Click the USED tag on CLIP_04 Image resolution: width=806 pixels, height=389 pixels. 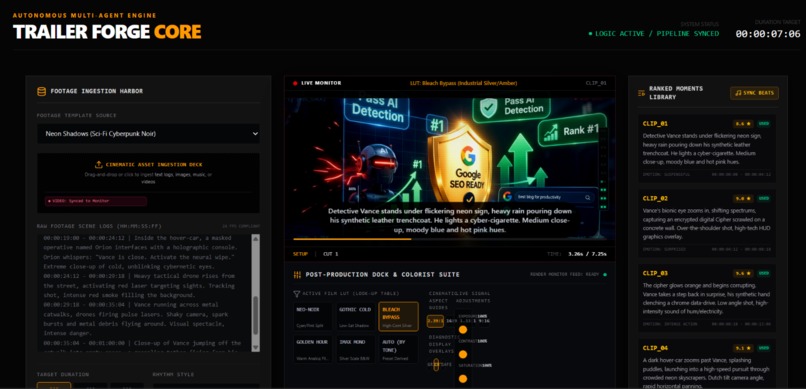pyautogui.click(x=763, y=348)
